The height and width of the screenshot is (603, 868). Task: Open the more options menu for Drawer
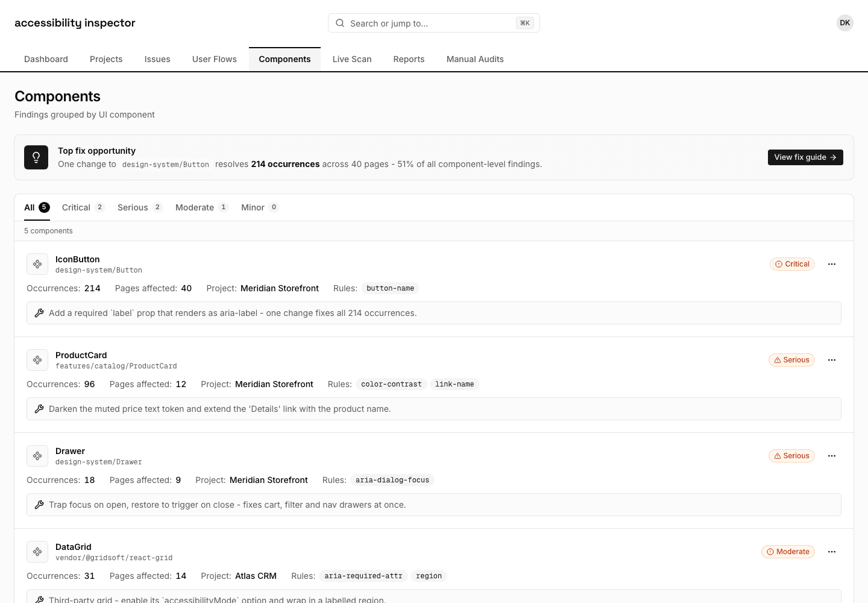click(832, 456)
